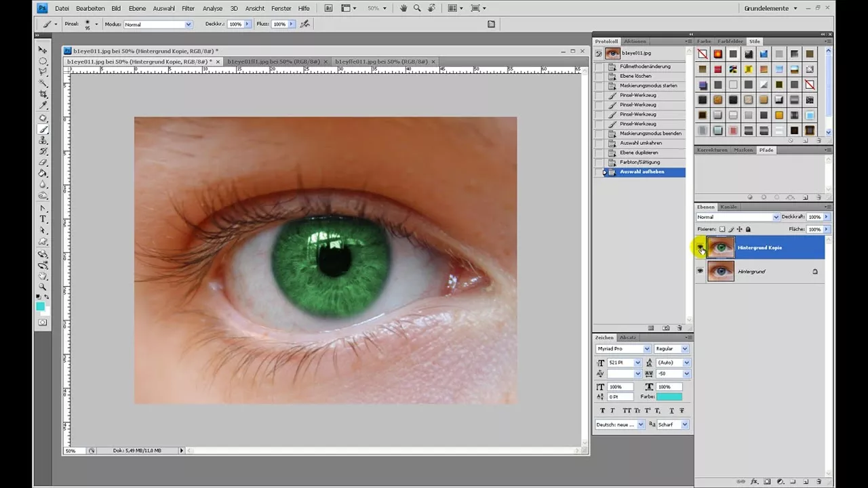Open the Filter menu
The image size is (868, 488).
coord(188,7)
